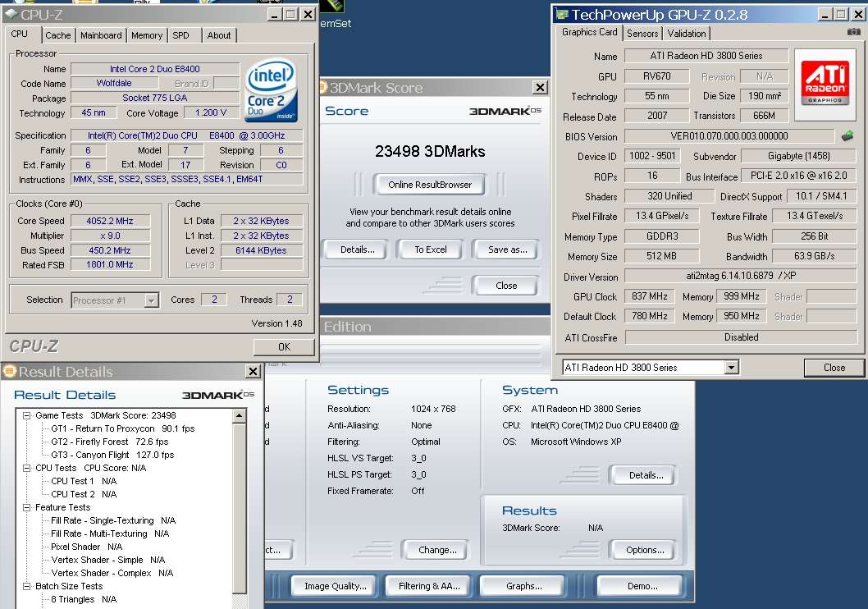This screenshot has height=609, width=868.
Task: Click the Filtering & AA... button
Action: coord(429,586)
